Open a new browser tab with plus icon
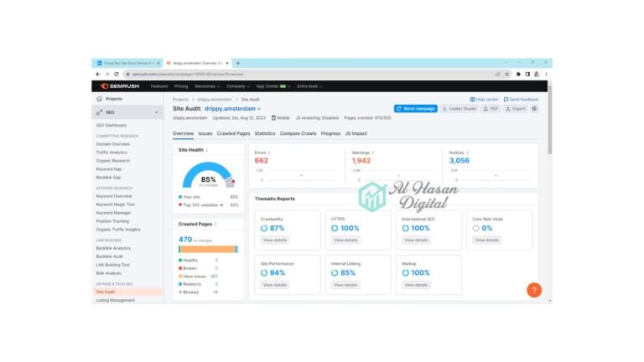Screen dimensions: 644x362 [238, 63]
